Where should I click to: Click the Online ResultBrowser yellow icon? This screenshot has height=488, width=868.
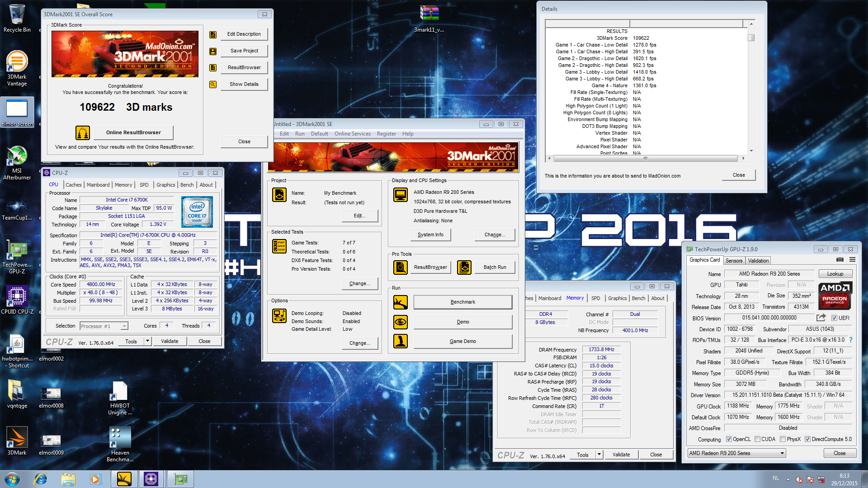point(83,132)
